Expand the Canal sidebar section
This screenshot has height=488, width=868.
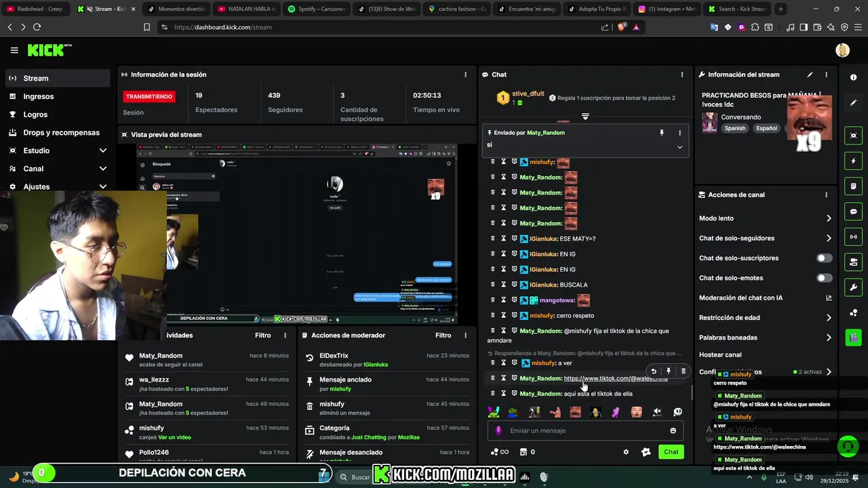[x=103, y=169]
